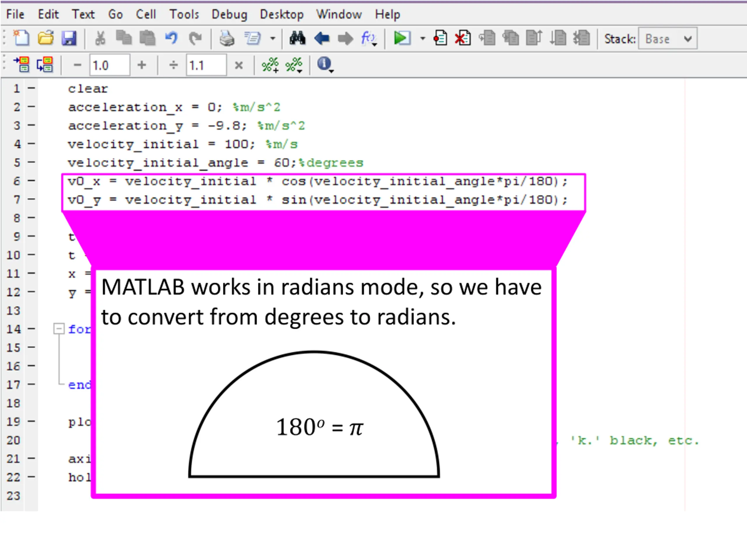Image resolution: width=747 pixels, height=560 pixels.
Task: Undo the last edit
Action: (171, 38)
